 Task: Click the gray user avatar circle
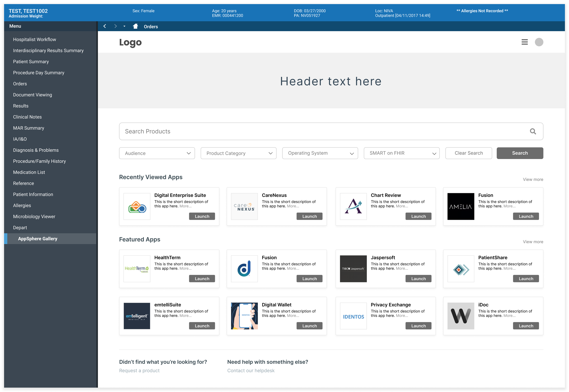point(539,42)
